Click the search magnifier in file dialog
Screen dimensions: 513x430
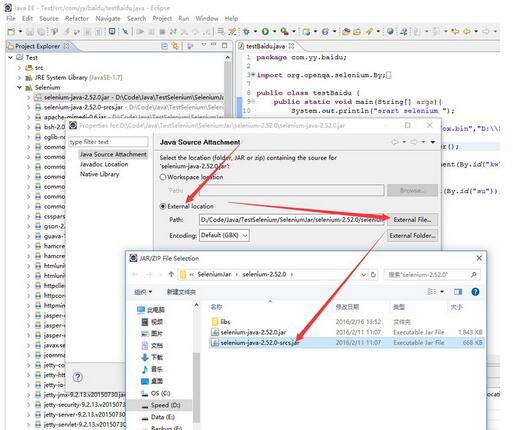coord(474,275)
